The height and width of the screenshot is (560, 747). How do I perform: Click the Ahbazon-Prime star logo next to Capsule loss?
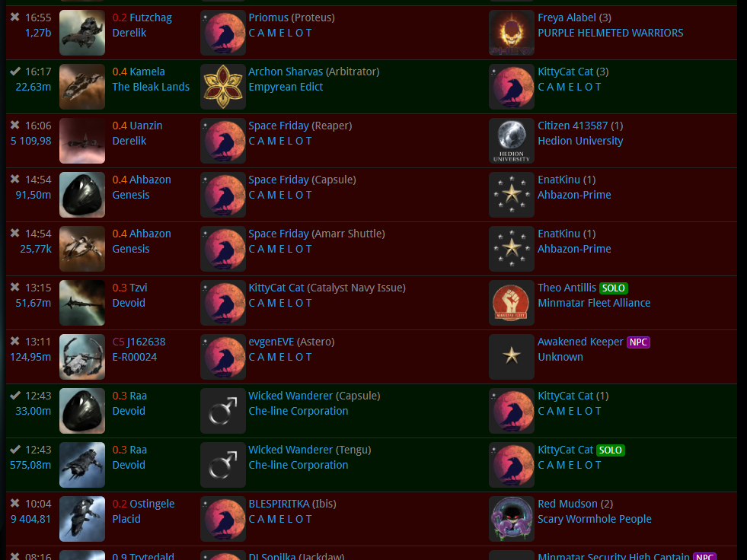512,195
